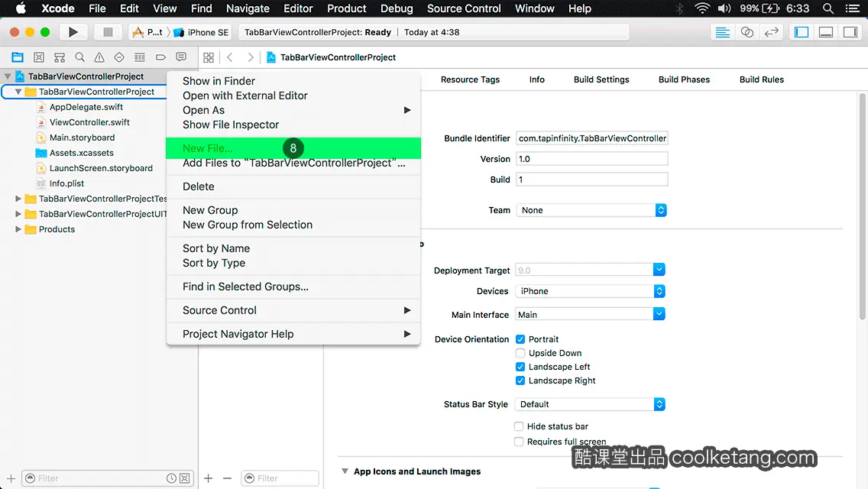Expand the Products group

(x=18, y=228)
